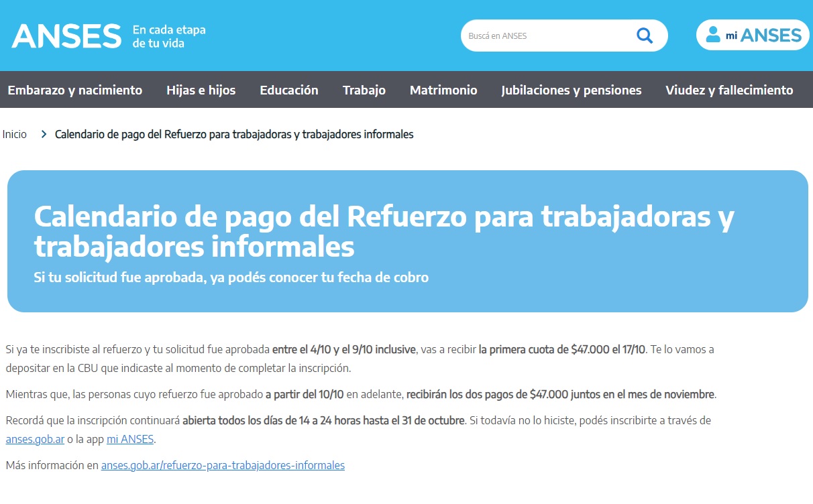813x504 pixels.
Task: Open the Hijas e hijos menu
Action: [201, 90]
